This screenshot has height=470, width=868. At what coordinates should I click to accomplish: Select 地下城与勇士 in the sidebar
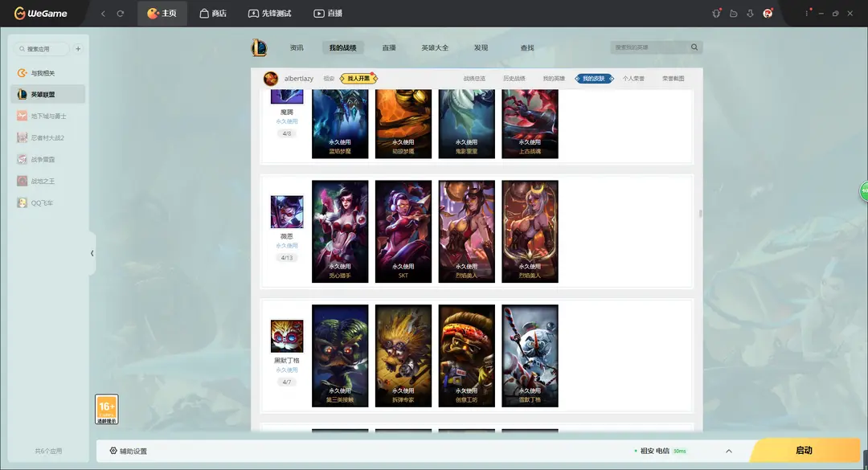pyautogui.click(x=48, y=116)
